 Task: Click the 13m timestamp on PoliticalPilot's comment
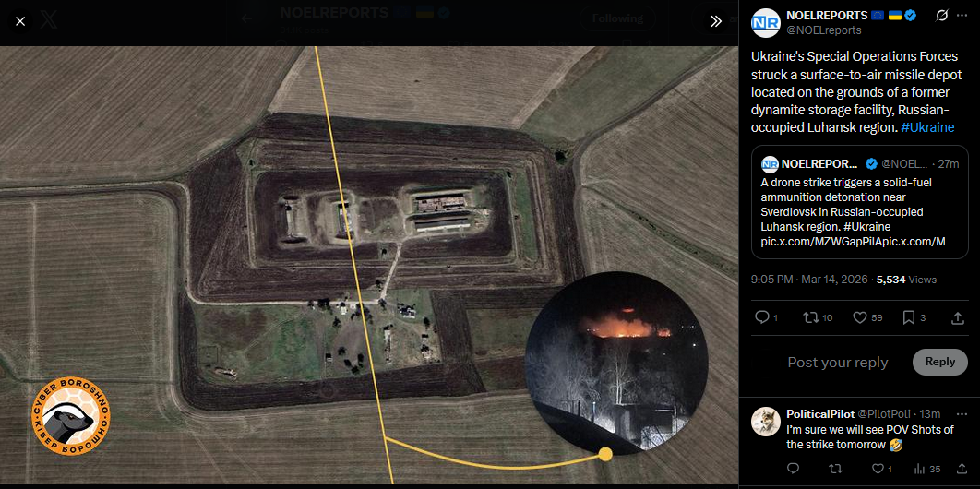[x=930, y=414]
